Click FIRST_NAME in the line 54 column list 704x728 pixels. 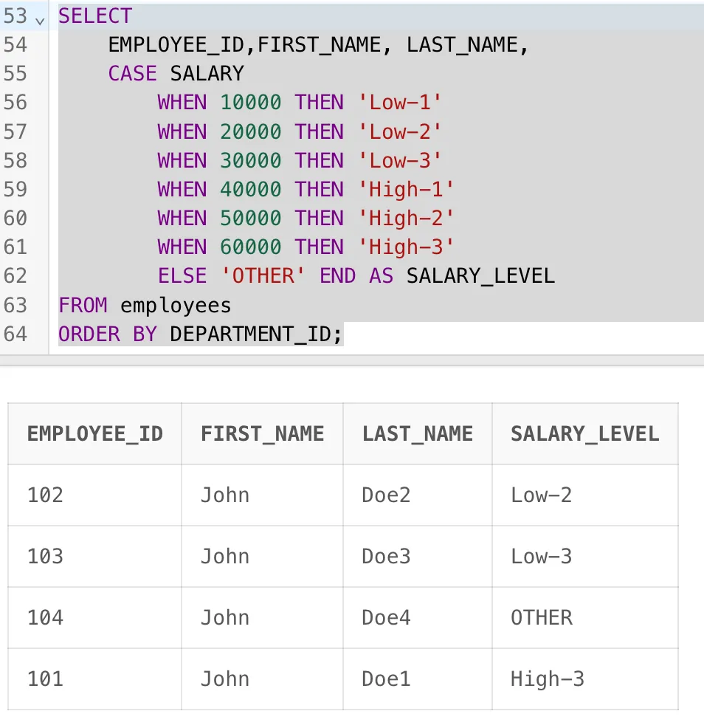[x=320, y=46]
